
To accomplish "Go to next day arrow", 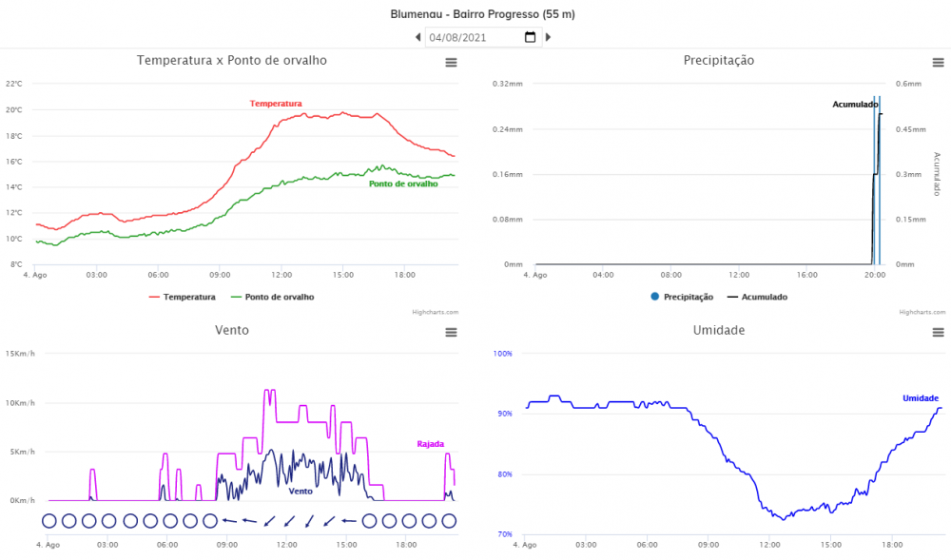I will coord(548,37).
